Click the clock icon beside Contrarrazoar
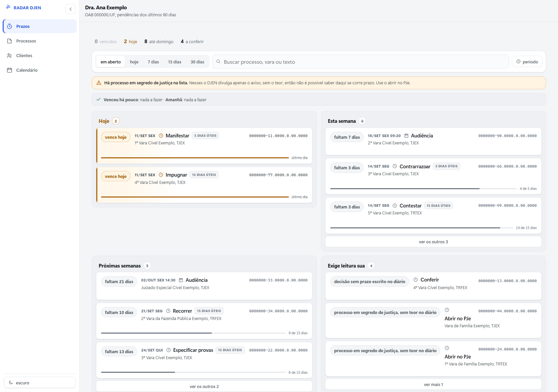 (395, 166)
